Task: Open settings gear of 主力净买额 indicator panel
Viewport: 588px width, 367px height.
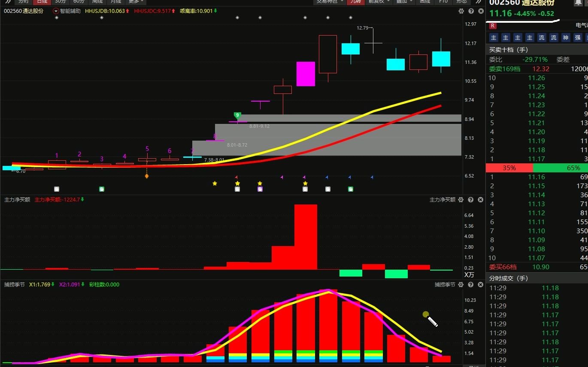Action: tap(461, 200)
